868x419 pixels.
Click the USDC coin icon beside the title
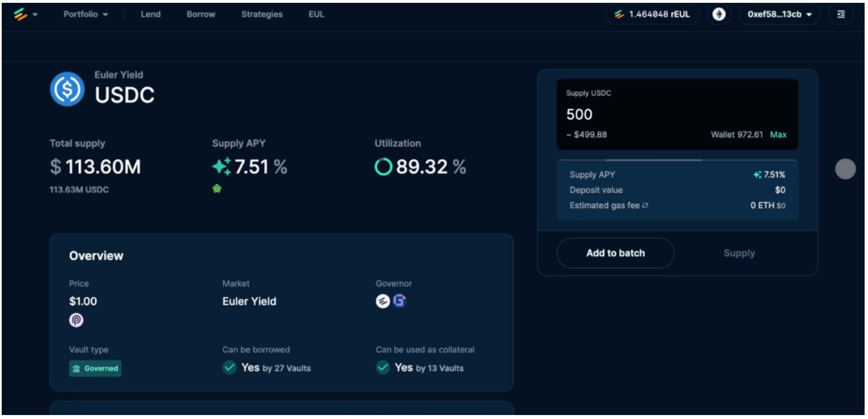click(x=67, y=89)
